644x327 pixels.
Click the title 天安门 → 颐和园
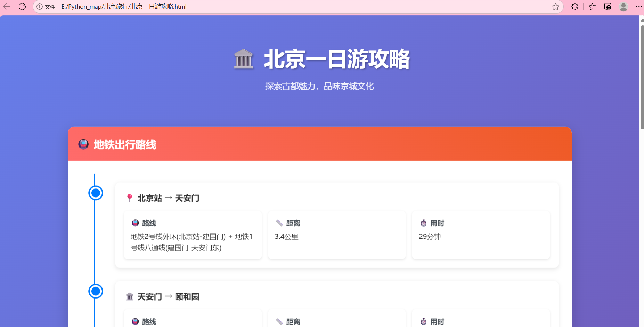(x=168, y=297)
